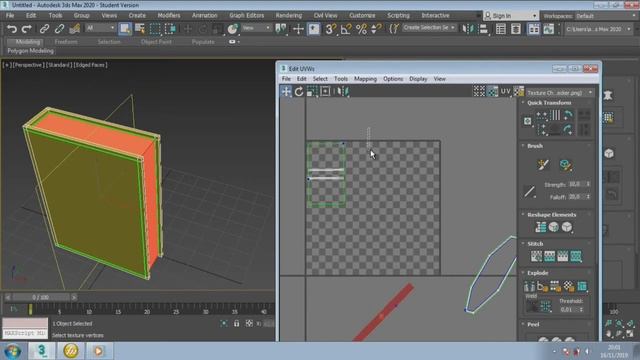
Task: Click Weld Threshold value field
Action: click(569, 310)
